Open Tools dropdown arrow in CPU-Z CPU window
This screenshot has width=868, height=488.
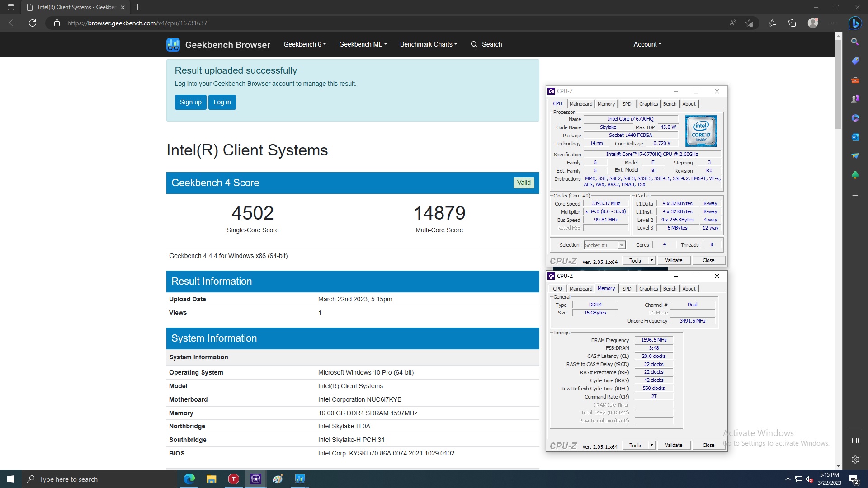click(x=651, y=261)
